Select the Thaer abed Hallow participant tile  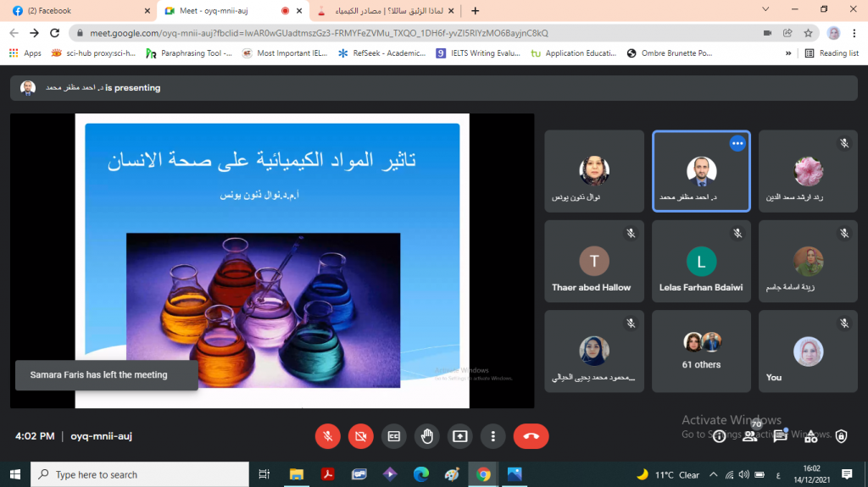click(592, 261)
